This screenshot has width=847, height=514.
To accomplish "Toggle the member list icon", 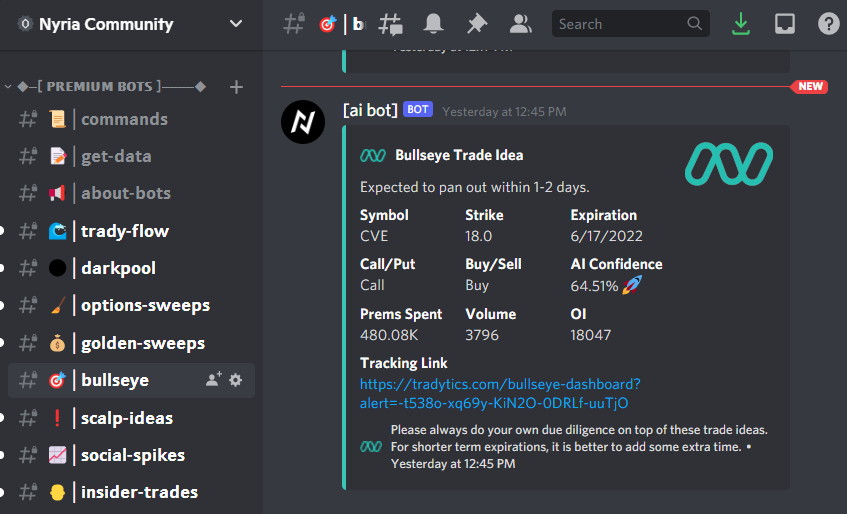I will click(520, 24).
